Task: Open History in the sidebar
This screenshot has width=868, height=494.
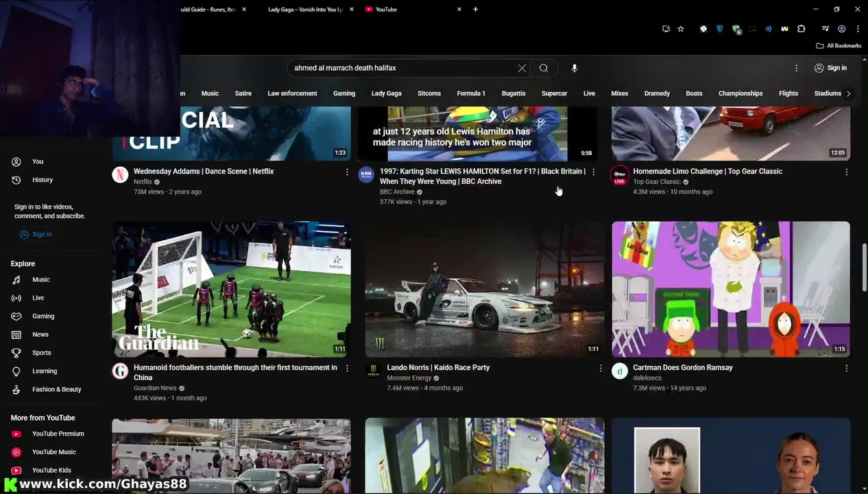Action: coord(51,180)
